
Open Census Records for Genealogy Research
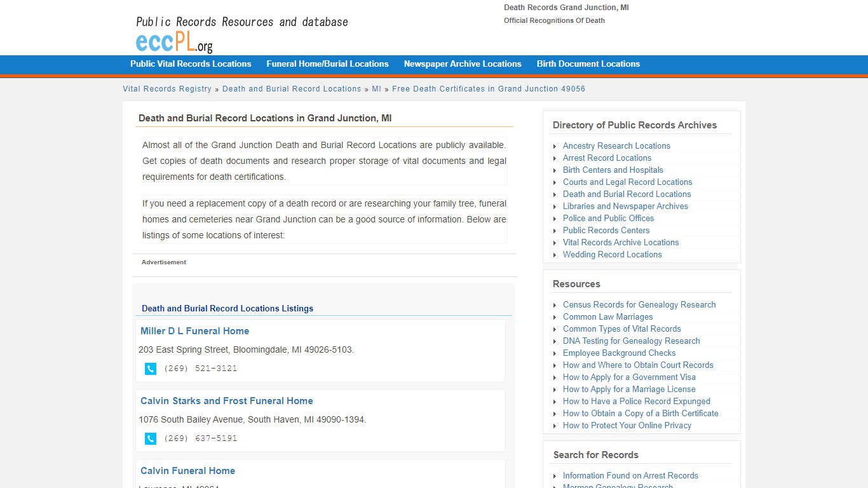click(639, 304)
